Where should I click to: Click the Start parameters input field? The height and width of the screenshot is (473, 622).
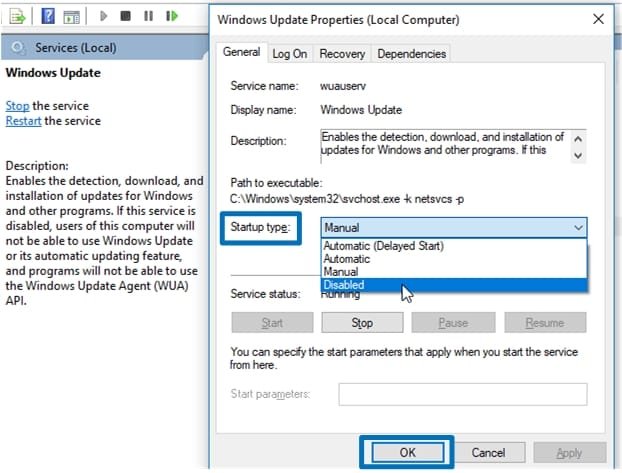pos(463,394)
